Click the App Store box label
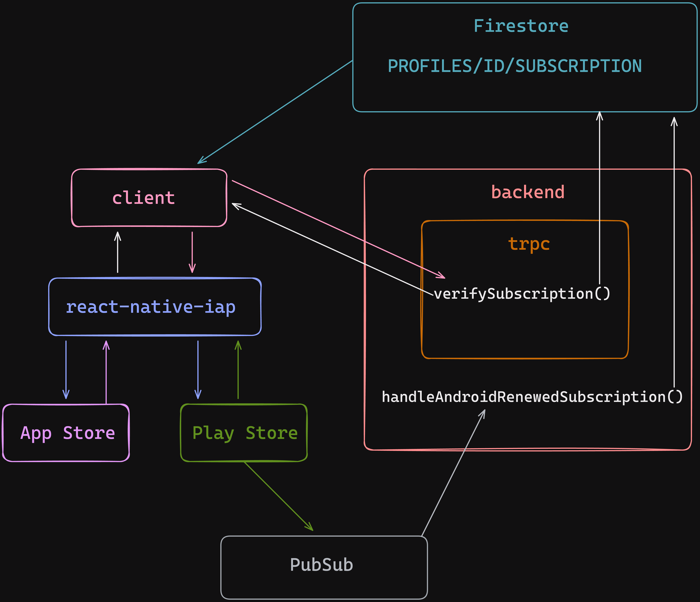Viewport: 700px width, 602px height. coord(68,433)
